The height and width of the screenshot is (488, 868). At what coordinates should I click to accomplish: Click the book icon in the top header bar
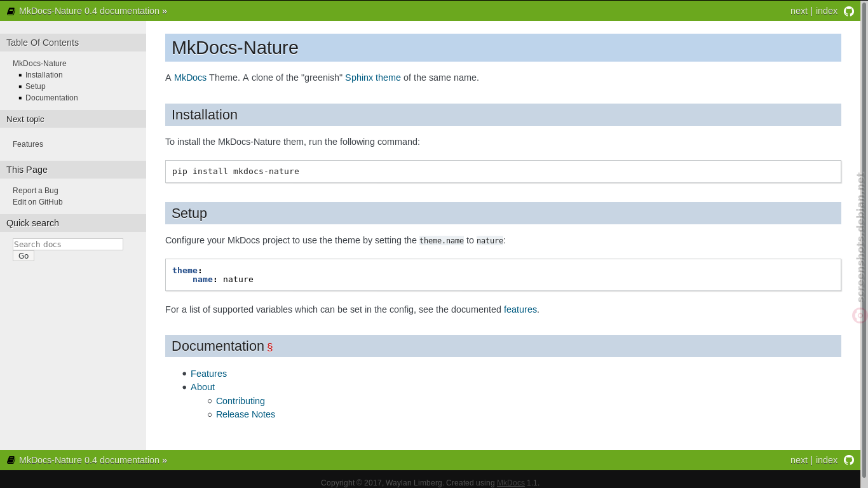11,11
